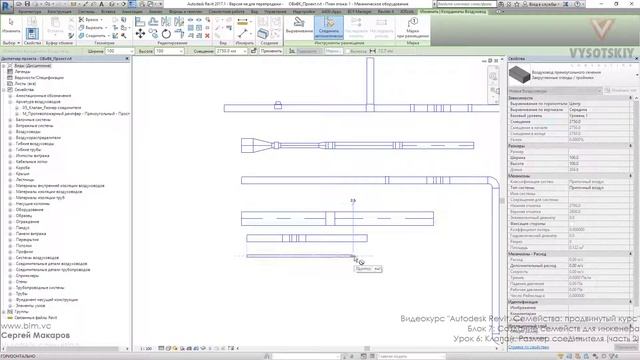Click the Ширина value field in Properties
The image size is (640, 360).
[x=598, y=158]
